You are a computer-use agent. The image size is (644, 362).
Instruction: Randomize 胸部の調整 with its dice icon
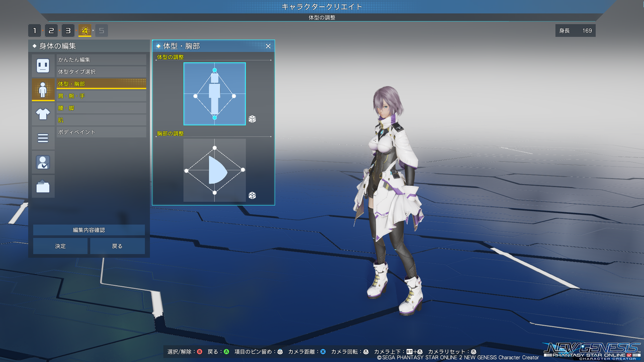tap(252, 196)
